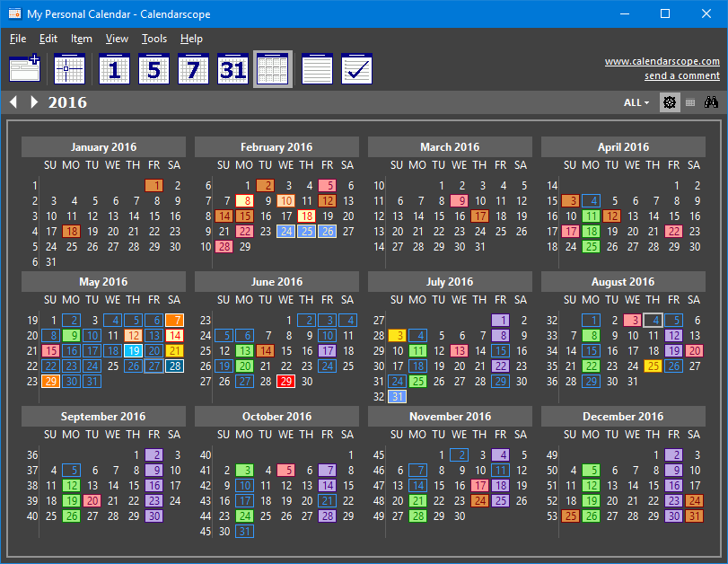The image size is (728, 564).
Task: Open the Tools menu
Action: [154, 39]
